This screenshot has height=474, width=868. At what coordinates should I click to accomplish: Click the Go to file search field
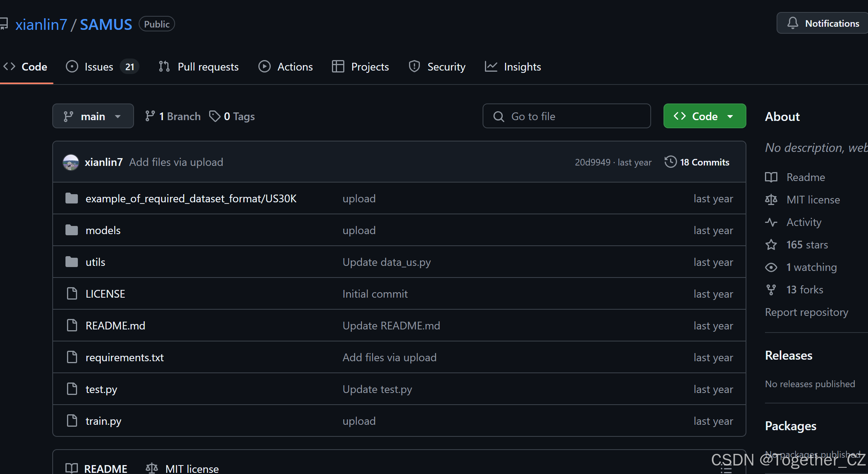(566, 116)
